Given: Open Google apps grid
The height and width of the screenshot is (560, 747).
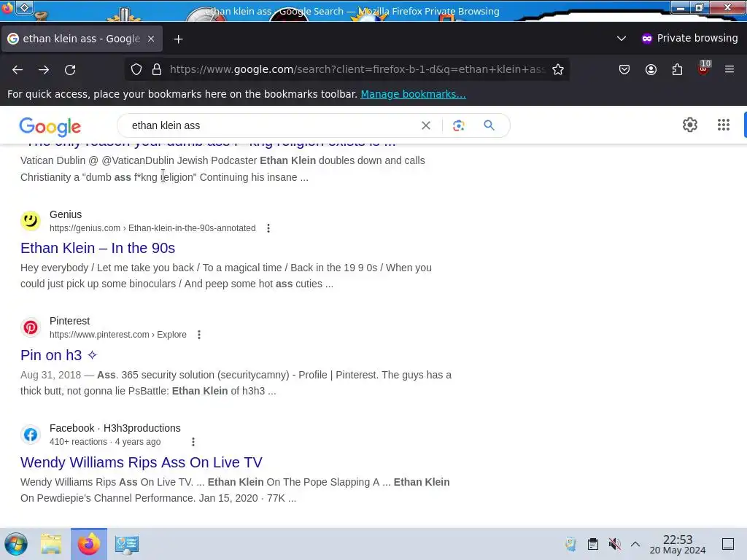Looking at the screenshot, I should (723, 125).
